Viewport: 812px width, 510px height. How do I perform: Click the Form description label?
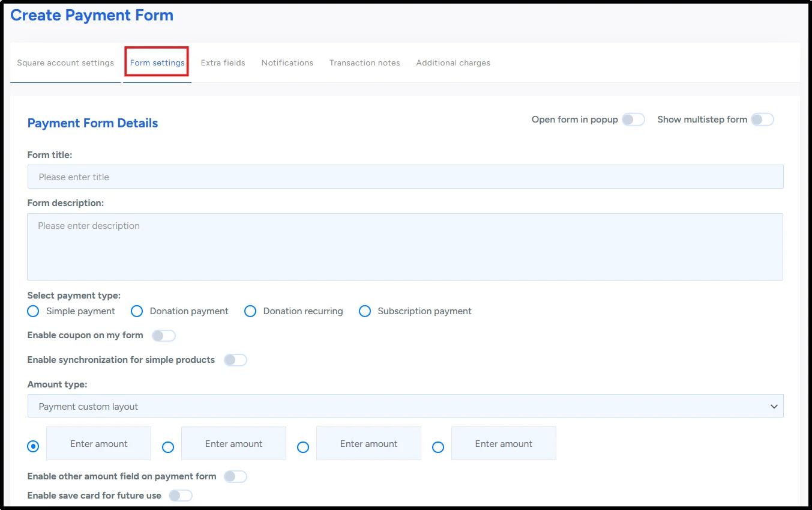(x=65, y=203)
